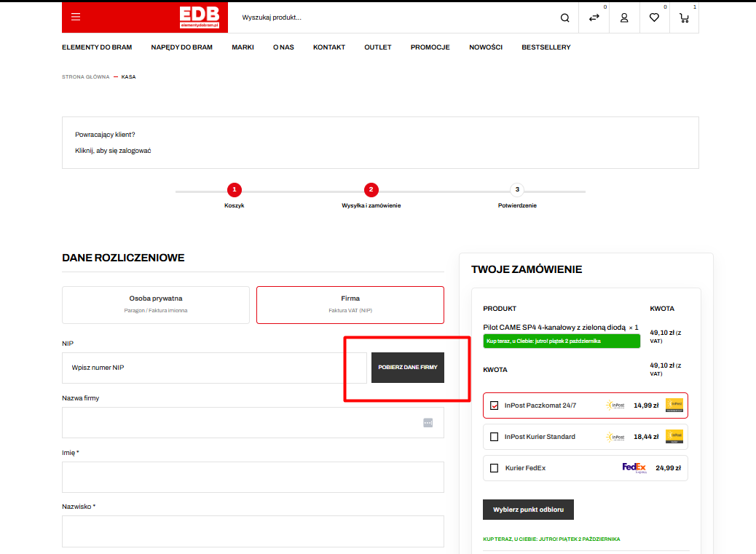Check the InPost Kurier Standard checkbox
This screenshot has width=756, height=554.
pyautogui.click(x=495, y=437)
